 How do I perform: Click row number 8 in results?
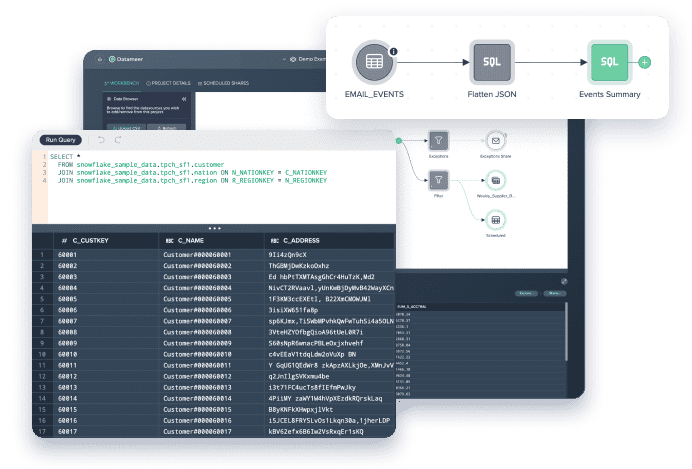(x=42, y=332)
